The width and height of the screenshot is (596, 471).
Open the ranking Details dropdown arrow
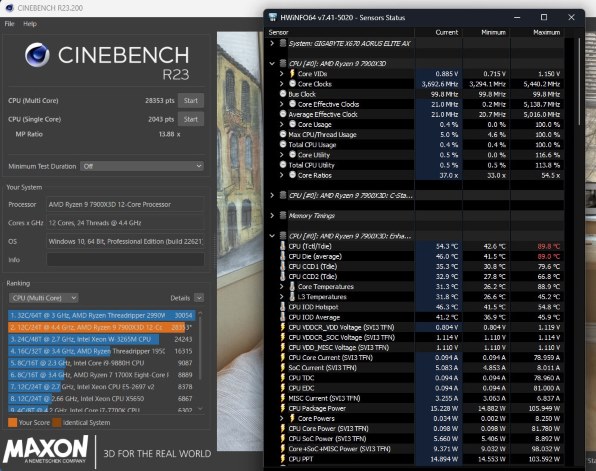click(x=199, y=298)
